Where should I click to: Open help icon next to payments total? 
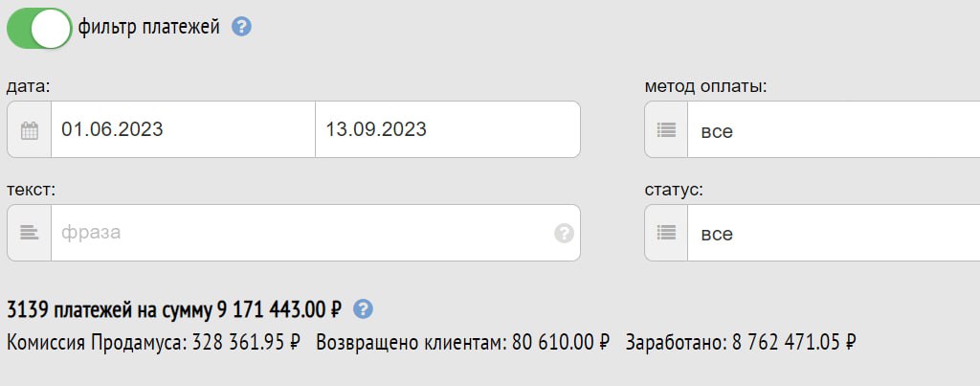pyautogui.click(x=363, y=309)
